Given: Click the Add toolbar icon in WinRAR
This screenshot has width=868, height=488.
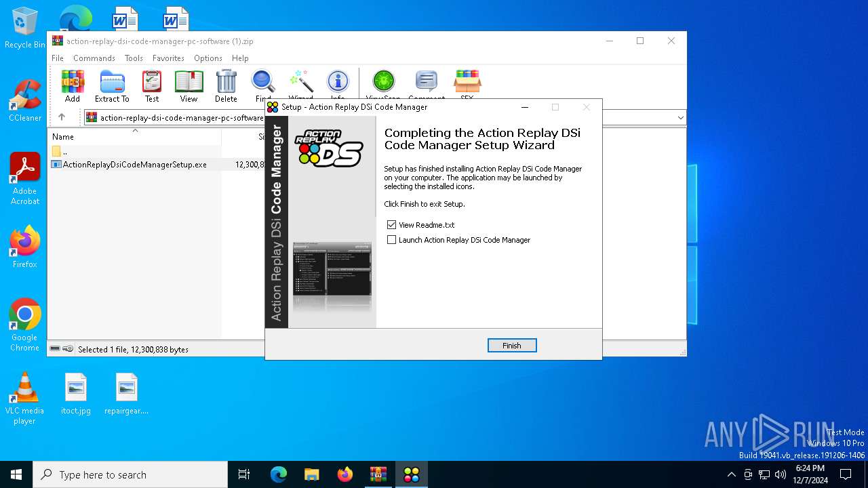Looking at the screenshot, I should pos(73,86).
